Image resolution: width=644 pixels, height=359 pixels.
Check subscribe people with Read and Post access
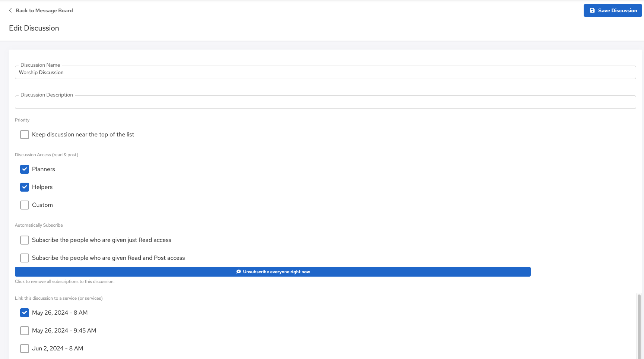click(25, 258)
